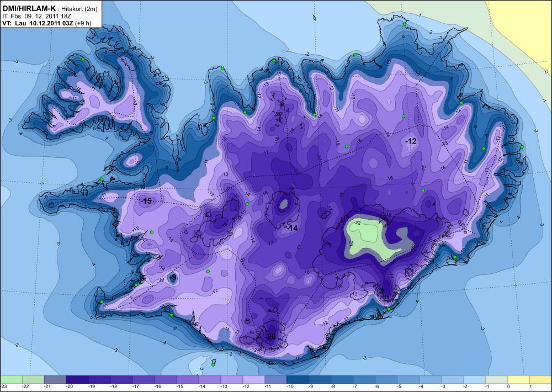
Task: Click the 'VT: Lau 10.12.2011 03Z' valid time line
Action: pos(38,23)
